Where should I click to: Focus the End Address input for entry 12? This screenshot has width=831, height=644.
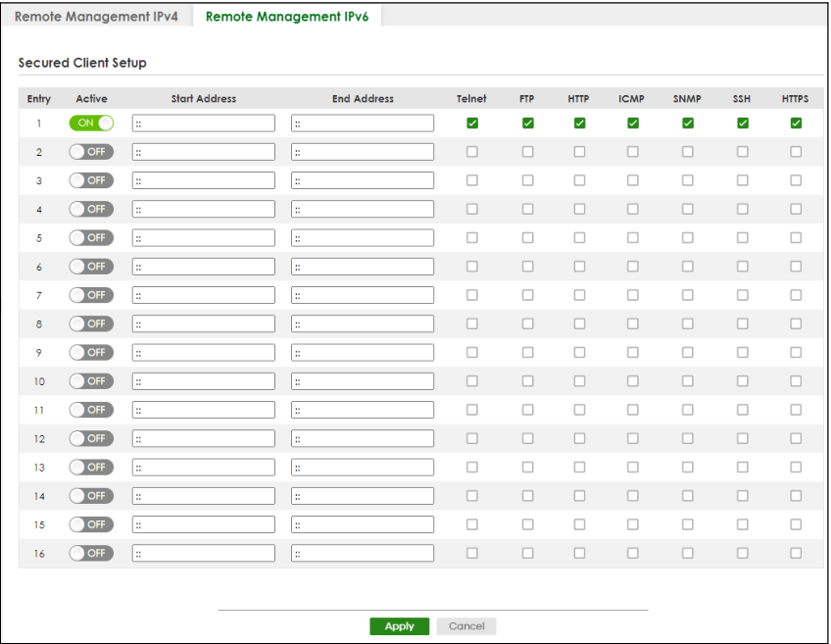(363, 438)
